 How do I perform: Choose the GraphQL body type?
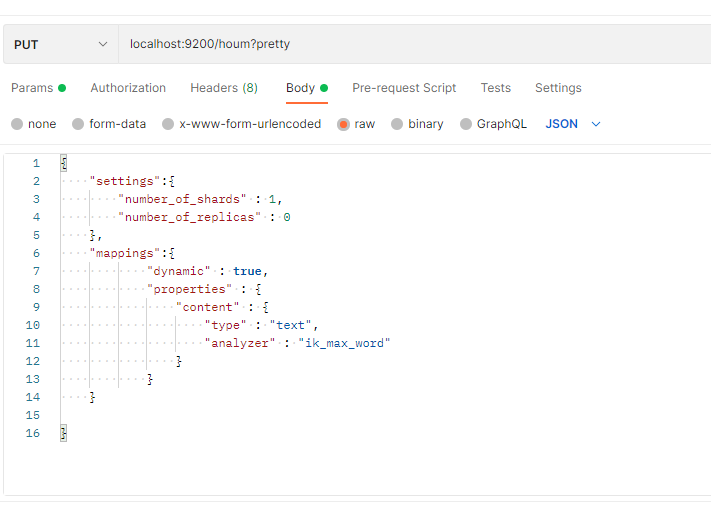coord(466,124)
